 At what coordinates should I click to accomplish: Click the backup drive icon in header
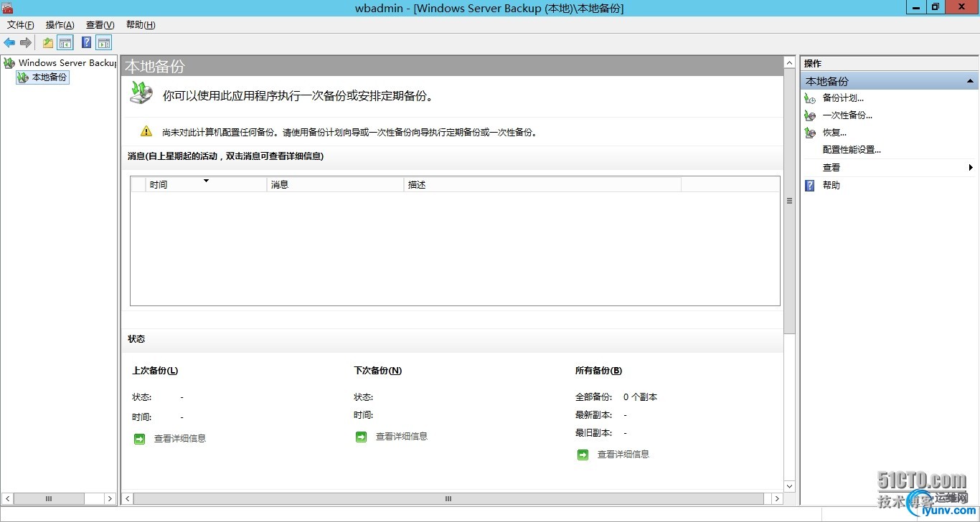pos(141,93)
